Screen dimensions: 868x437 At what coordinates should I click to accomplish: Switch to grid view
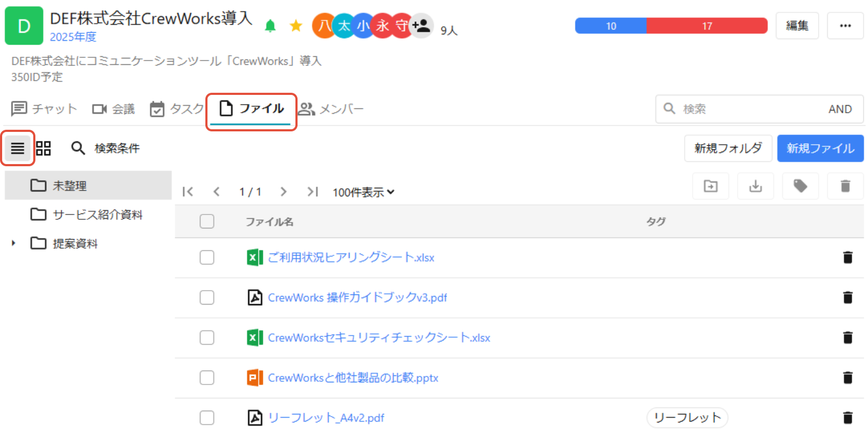(43, 148)
